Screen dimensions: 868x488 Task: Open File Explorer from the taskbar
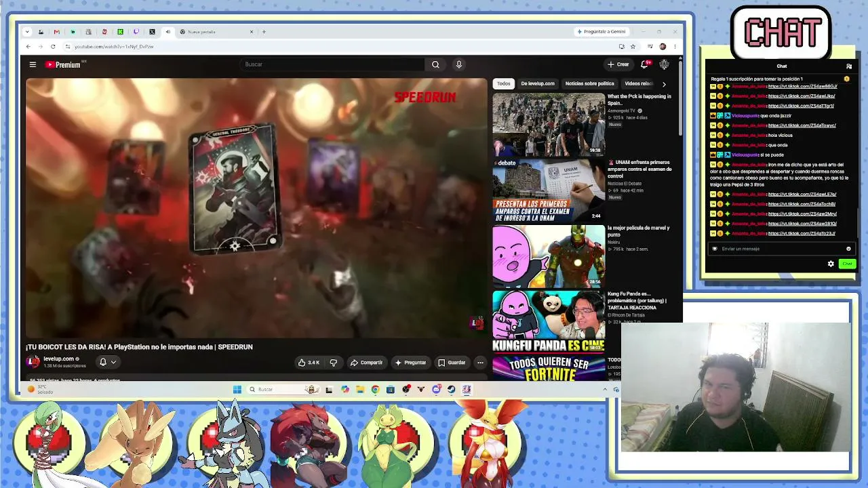[360, 390]
